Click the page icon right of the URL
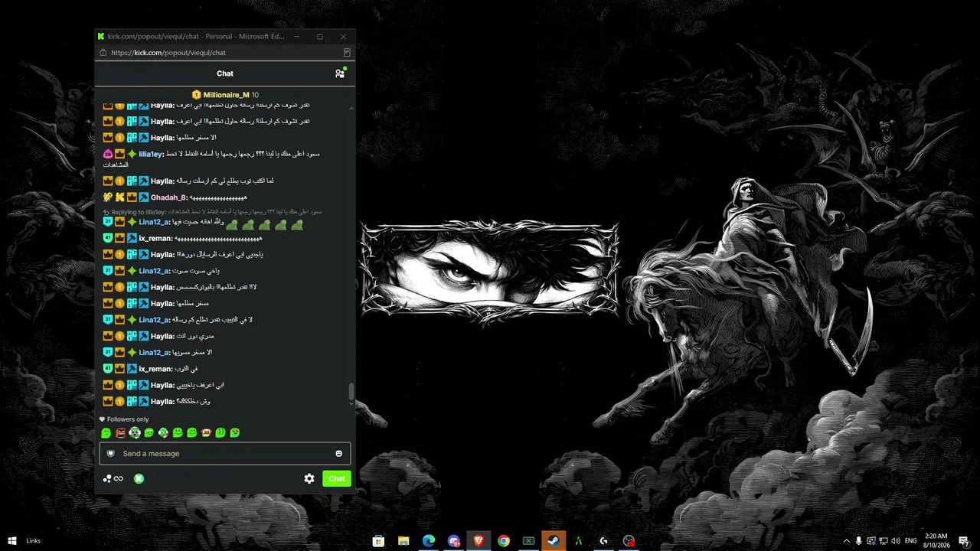 point(347,53)
